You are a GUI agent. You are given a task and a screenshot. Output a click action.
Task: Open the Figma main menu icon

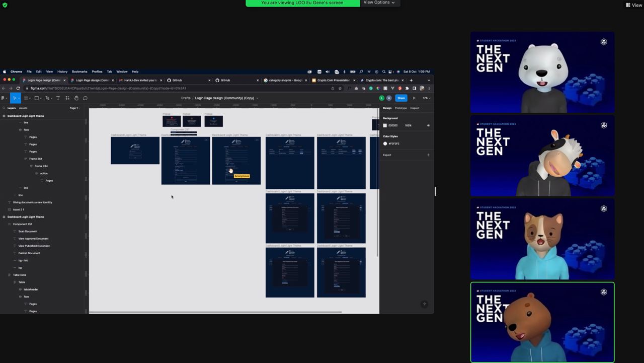[x=4, y=98]
